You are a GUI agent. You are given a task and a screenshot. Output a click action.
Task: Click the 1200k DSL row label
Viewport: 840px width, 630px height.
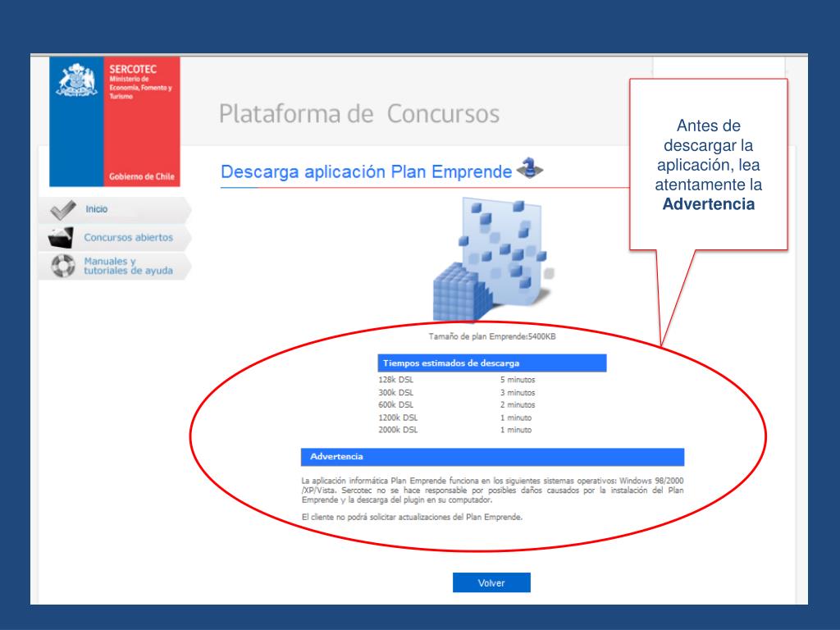click(x=398, y=418)
